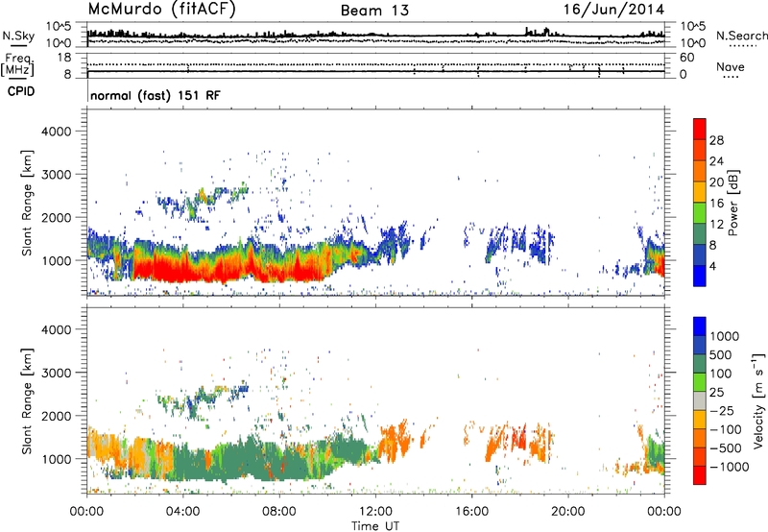Image resolution: width=768 pixels, height=532 pixels.
Task: Click the 'Freq. [MHz]' axis label
Action: click(17, 64)
